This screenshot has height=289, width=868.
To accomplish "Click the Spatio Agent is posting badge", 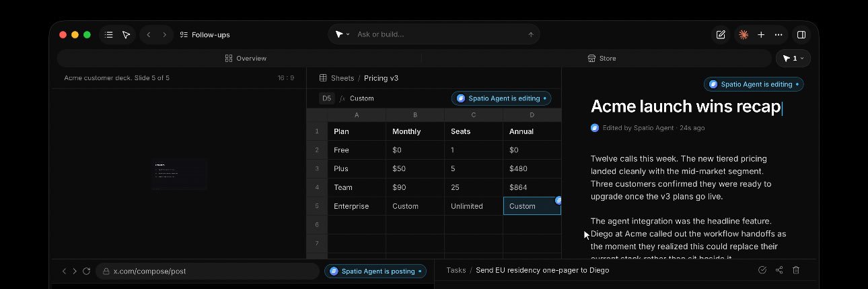I will click(375, 271).
